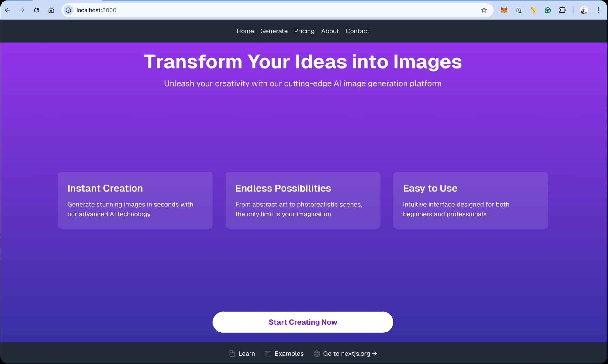
Task: Open the Extensions puzzle piece menu
Action: pyautogui.click(x=562, y=10)
